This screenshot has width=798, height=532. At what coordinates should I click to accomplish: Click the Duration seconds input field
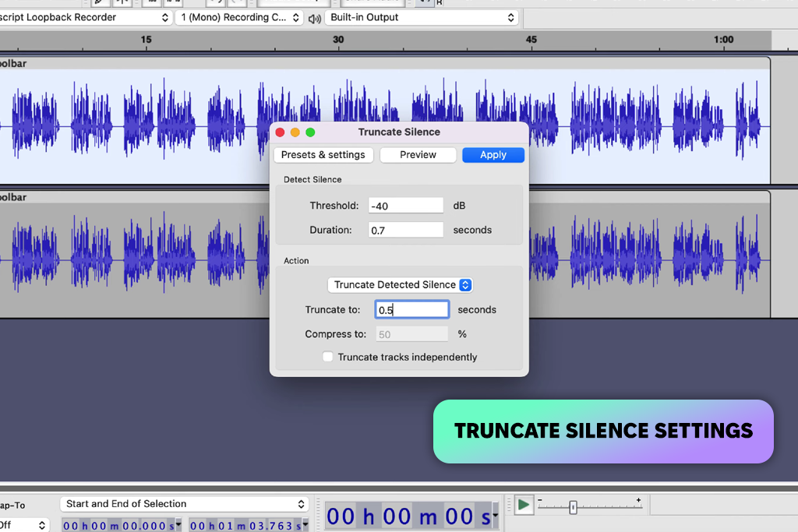click(x=405, y=230)
